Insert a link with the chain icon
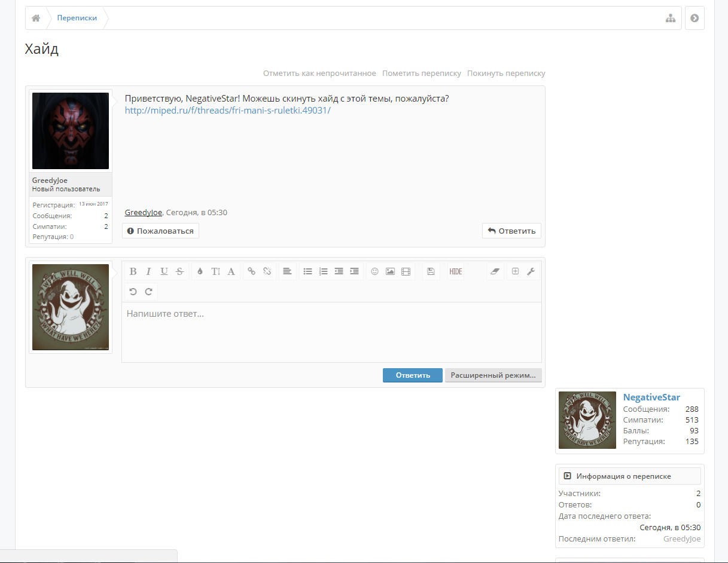This screenshot has width=728, height=563. click(x=251, y=271)
